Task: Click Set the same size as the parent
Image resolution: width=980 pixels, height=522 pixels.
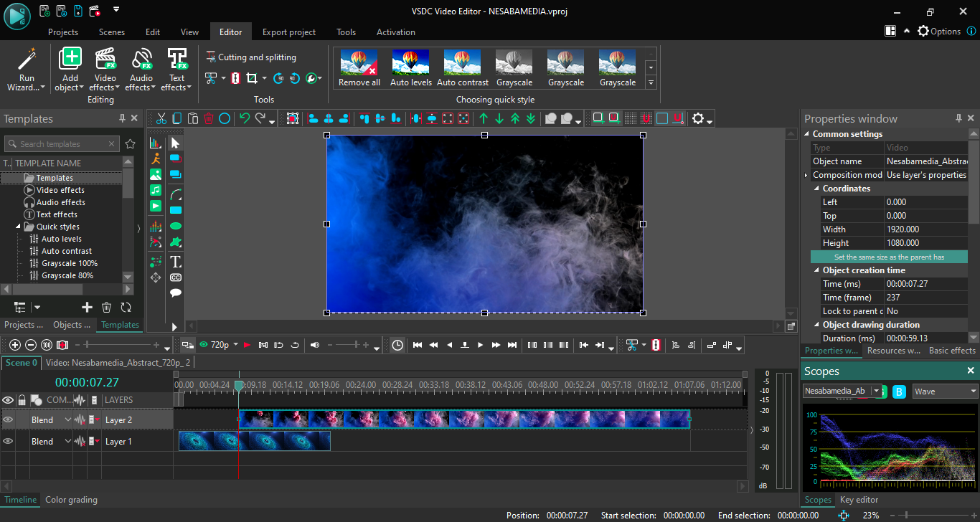Action: [889, 257]
